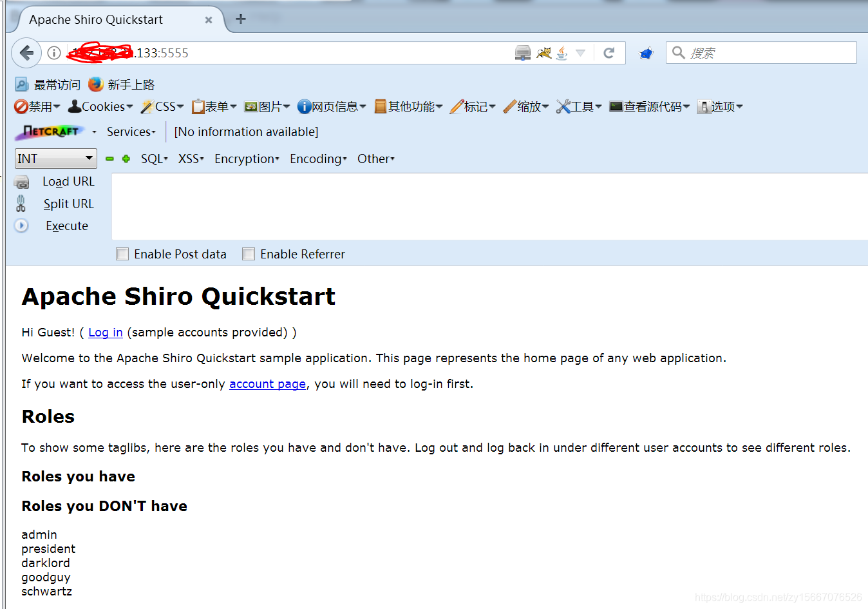Open the 其他功能 (Miscellaneous) dropdown
This screenshot has height=609, width=868.
point(408,107)
